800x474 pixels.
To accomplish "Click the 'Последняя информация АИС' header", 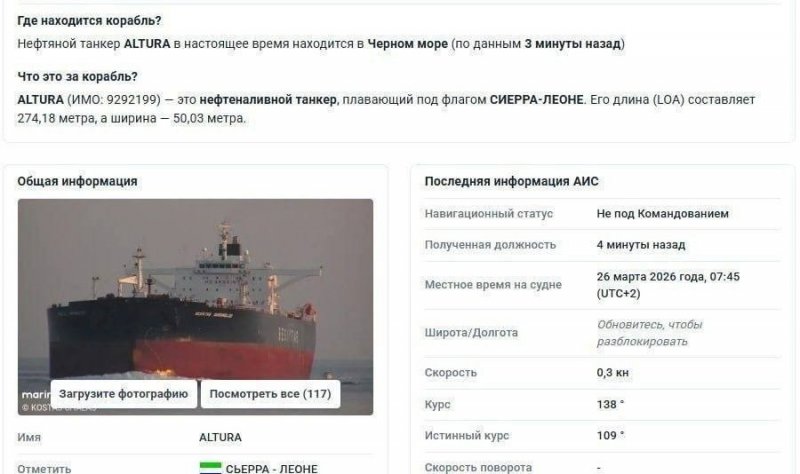I will click(511, 181).
